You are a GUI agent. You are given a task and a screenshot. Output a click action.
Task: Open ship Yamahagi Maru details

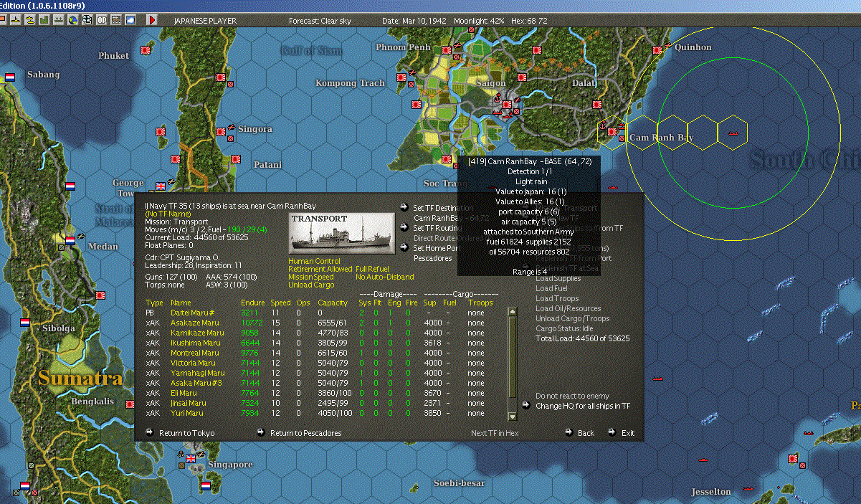[197, 373]
